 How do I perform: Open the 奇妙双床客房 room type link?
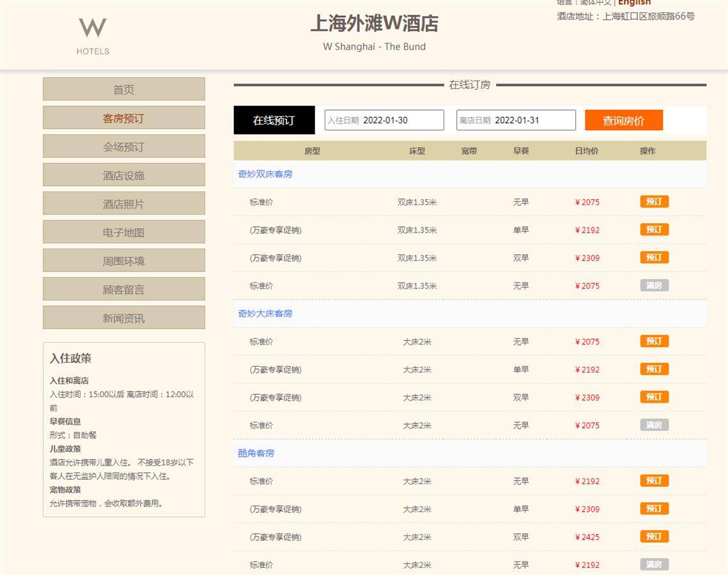265,174
